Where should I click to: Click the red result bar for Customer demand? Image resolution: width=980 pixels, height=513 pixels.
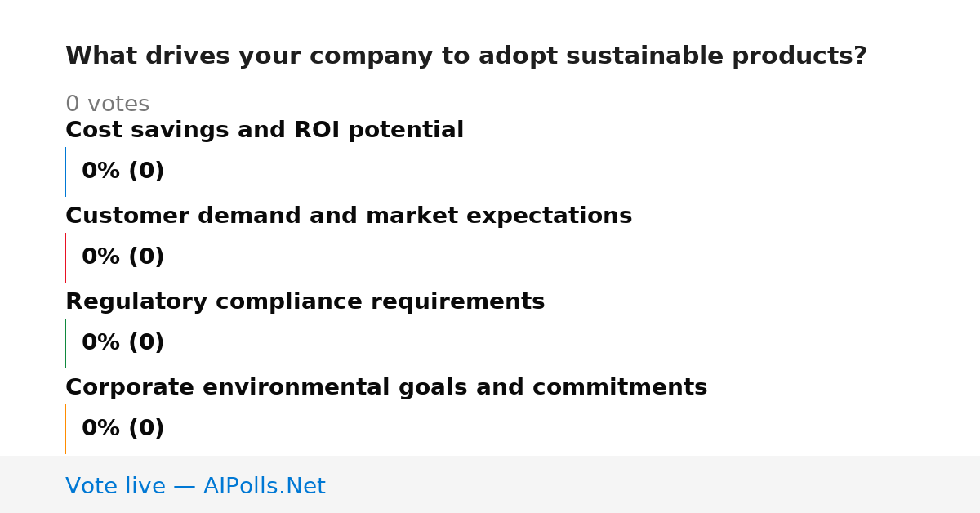(65, 257)
